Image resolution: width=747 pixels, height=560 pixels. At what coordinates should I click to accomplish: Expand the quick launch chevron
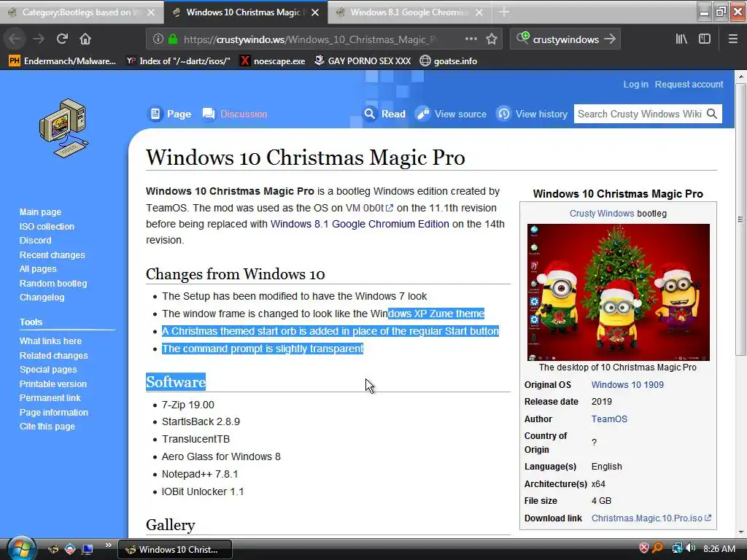point(108,545)
